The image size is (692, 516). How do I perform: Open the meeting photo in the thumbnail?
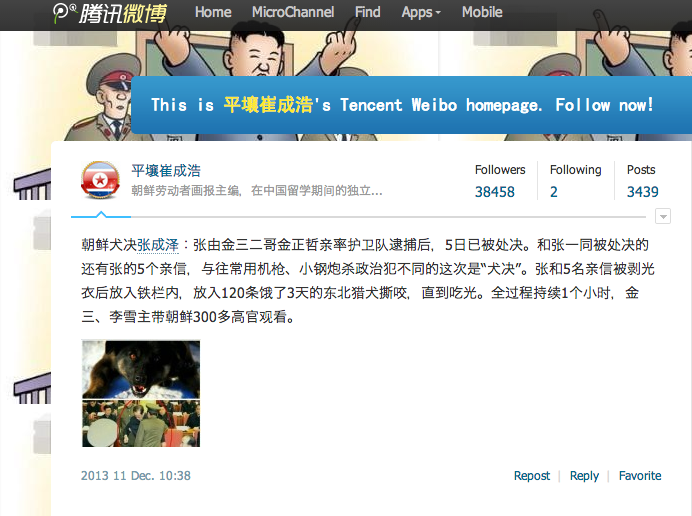coord(141,423)
